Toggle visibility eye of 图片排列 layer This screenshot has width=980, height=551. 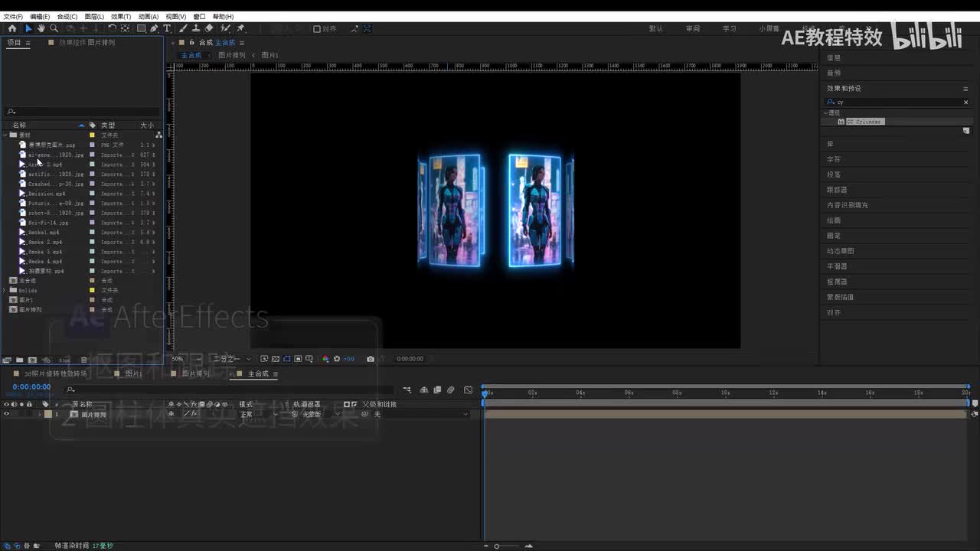(x=7, y=414)
